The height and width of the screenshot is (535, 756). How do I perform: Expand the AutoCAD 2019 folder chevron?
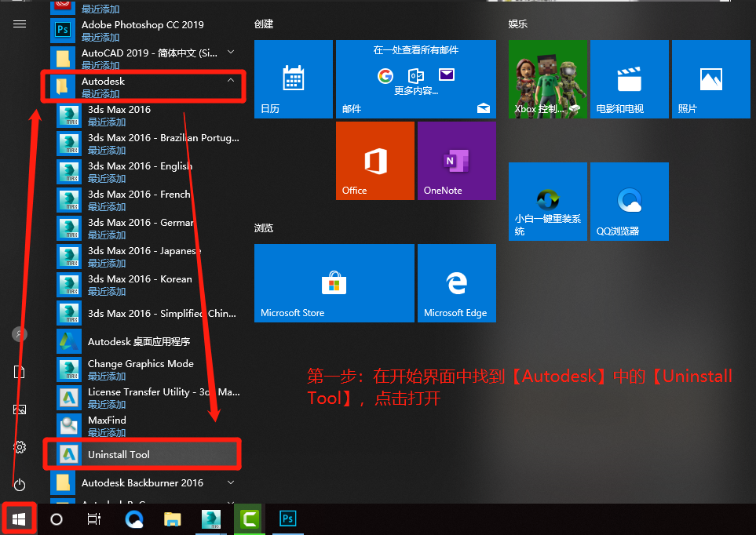point(231,52)
